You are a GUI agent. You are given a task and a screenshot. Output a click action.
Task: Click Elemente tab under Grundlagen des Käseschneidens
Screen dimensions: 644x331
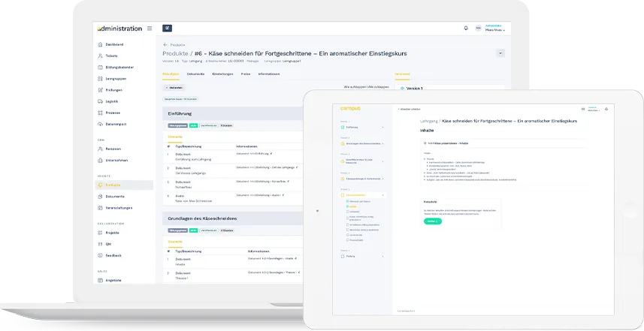pos(174,242)
